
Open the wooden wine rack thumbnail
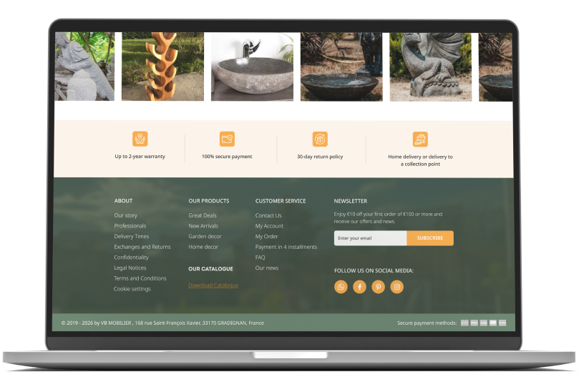coord(162,67)
